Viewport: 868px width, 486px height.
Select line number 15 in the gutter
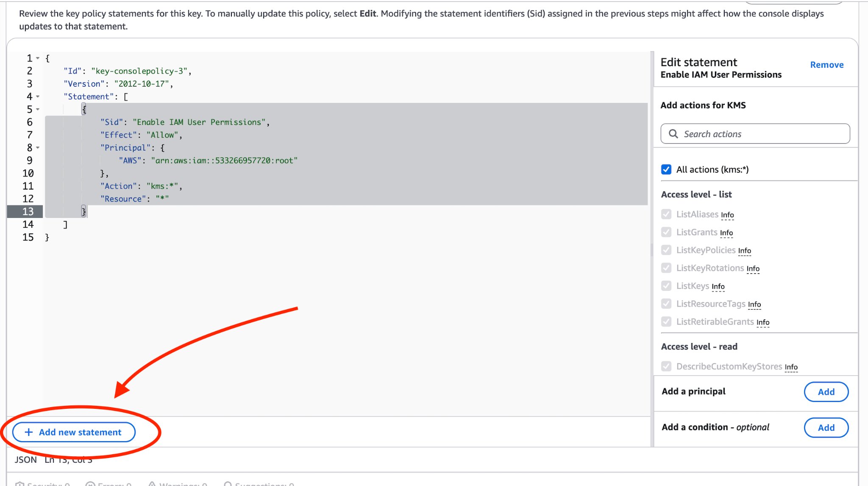pyautogui.click(x=28, y=237)
